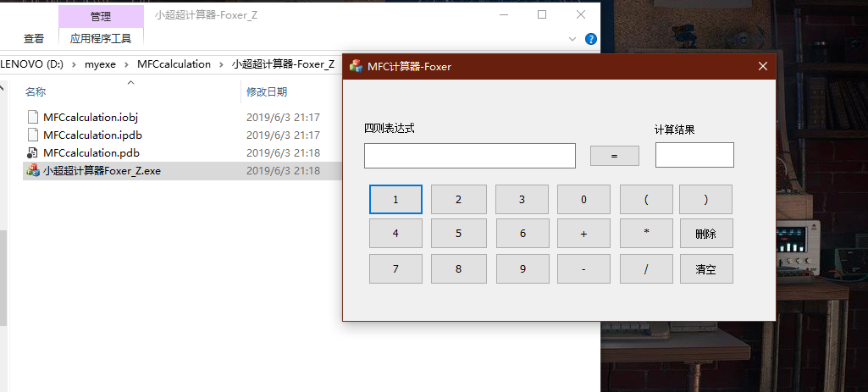Click the 计算结果 result field
The image size is (868, 392).
coord(694,155)
